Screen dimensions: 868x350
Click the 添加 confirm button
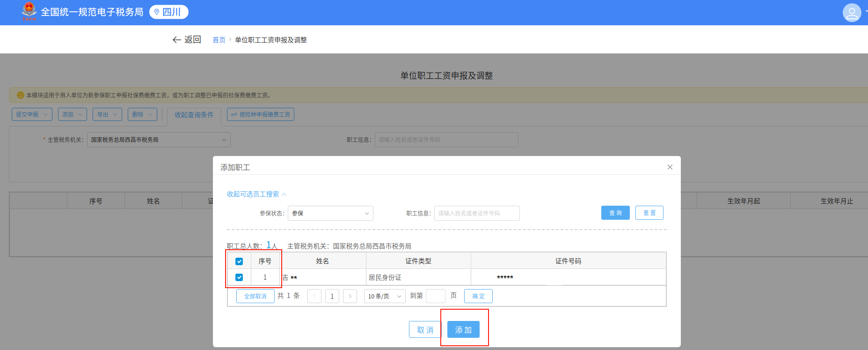coord(463,330)
